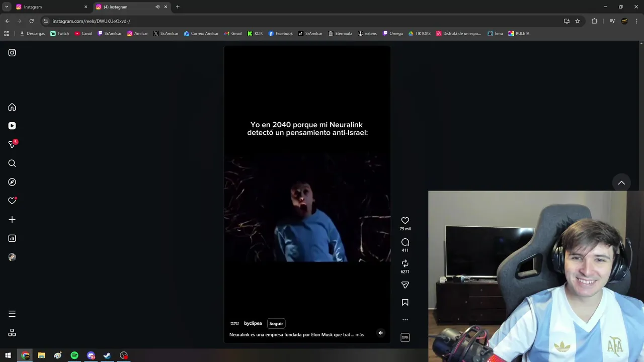Viewport: 644px width, 362px height.
Task: Open the Meta apps icon at sidebar bottom
Action: [12, 333]
